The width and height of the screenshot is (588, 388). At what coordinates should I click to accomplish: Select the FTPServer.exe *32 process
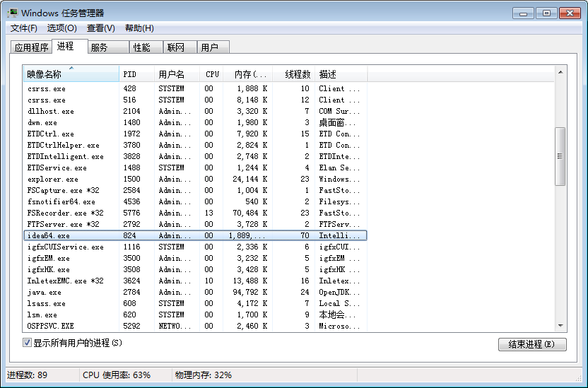(x=195, y=224)
